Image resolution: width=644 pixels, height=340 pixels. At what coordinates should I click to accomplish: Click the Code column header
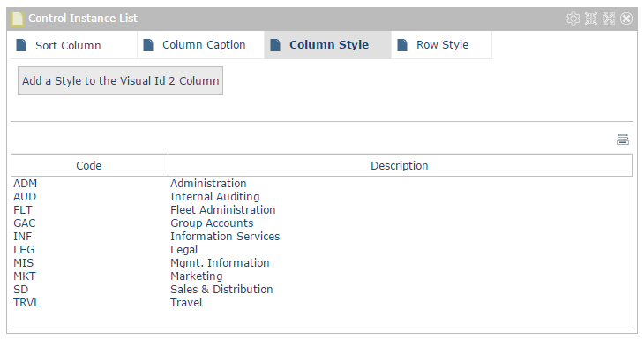coord(89,166)
